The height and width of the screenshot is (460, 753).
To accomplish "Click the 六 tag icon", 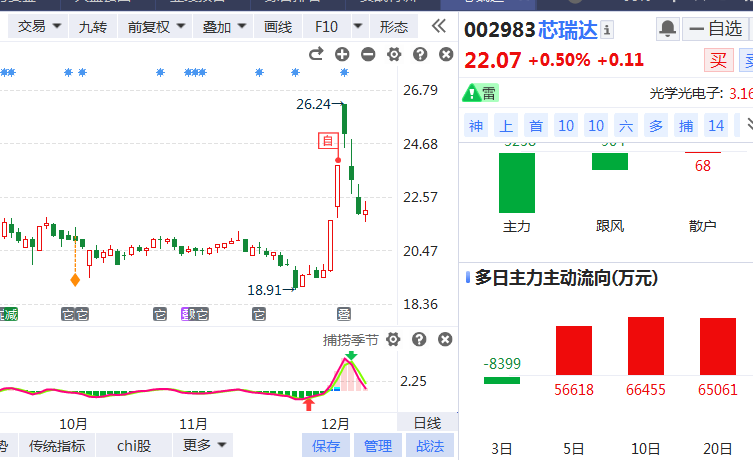I will coord(626,126).
